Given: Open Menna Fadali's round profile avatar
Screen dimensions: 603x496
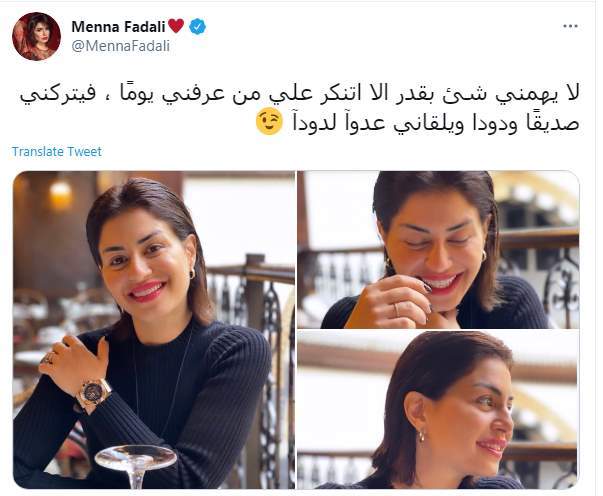Looking at the screenshot, I should (37, 36).
